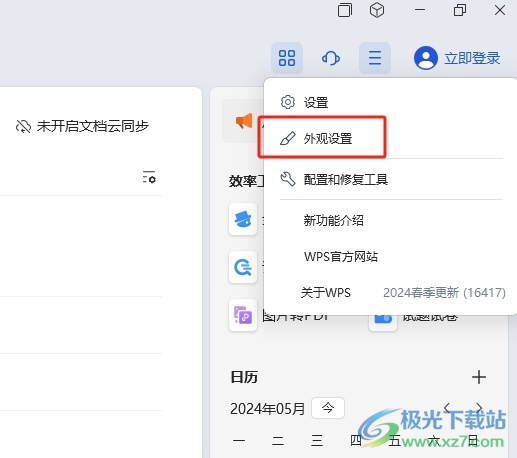Open the blue hat-figure efficiency tool
The height and width of the screenshot is (458, 517).
[243, 219]
